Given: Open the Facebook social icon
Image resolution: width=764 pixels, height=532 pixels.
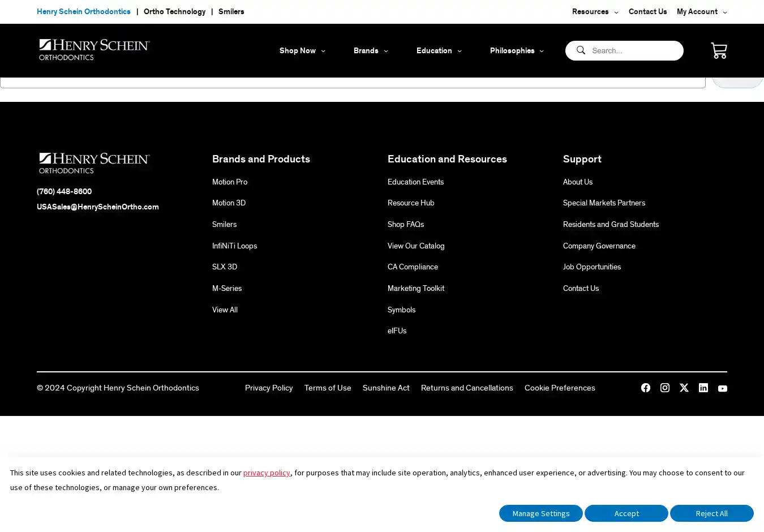Looking at the screenshot, I should click(646, 388).
